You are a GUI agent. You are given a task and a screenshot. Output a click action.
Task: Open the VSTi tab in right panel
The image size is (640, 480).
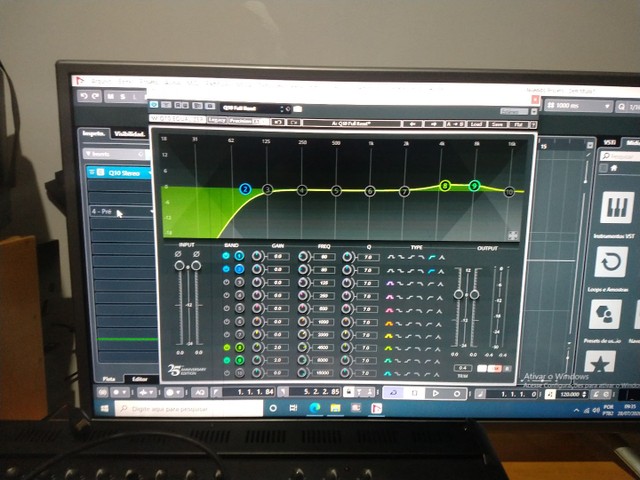tap(609, 142)
